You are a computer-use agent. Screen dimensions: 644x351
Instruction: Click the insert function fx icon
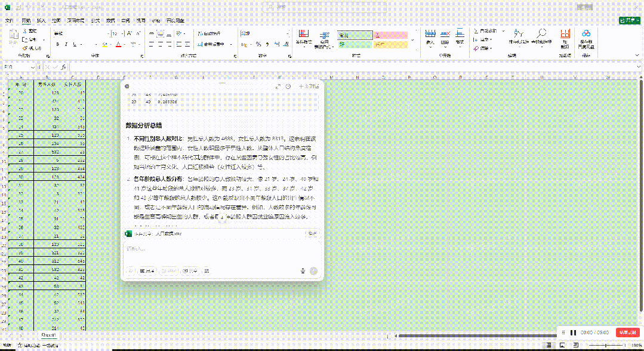pyautogui.click(x=64, y=67)
